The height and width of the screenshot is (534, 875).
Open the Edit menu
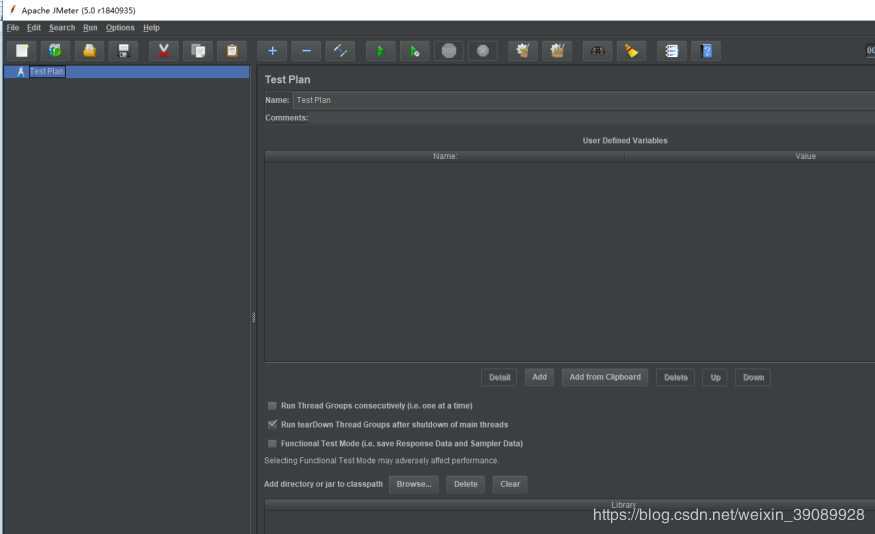coord(33,27)
